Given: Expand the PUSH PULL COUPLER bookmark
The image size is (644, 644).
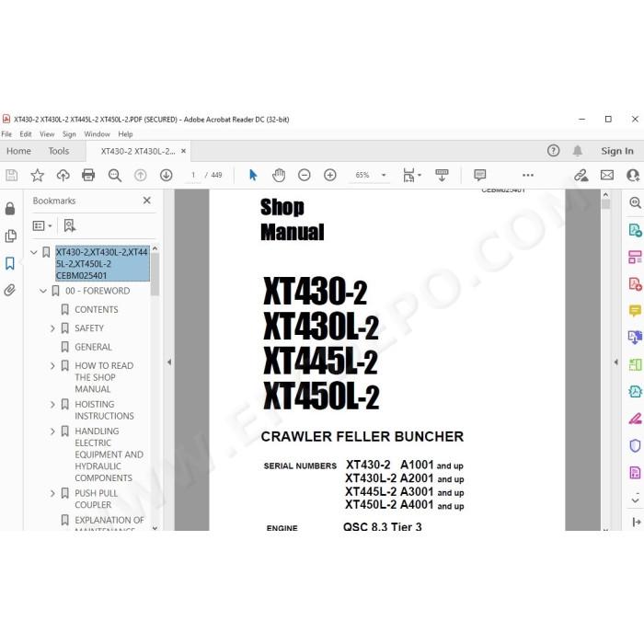Looking at the screenshot, I should (52, 493).
